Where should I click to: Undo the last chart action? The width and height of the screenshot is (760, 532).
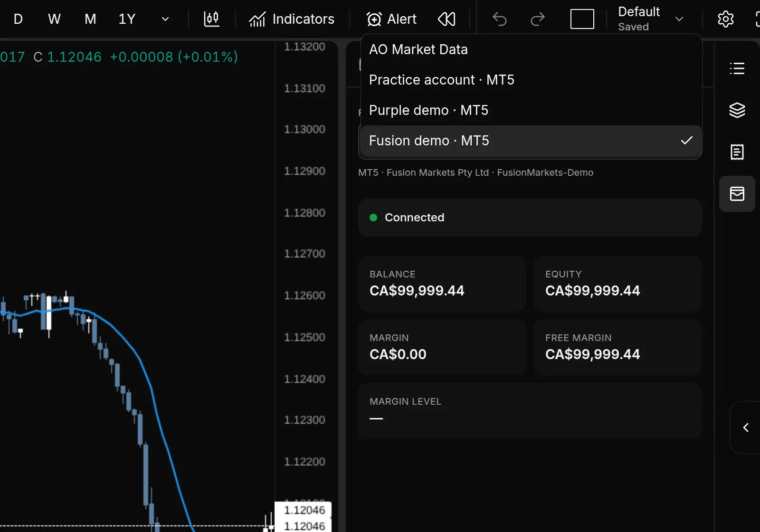pos(500,19)
